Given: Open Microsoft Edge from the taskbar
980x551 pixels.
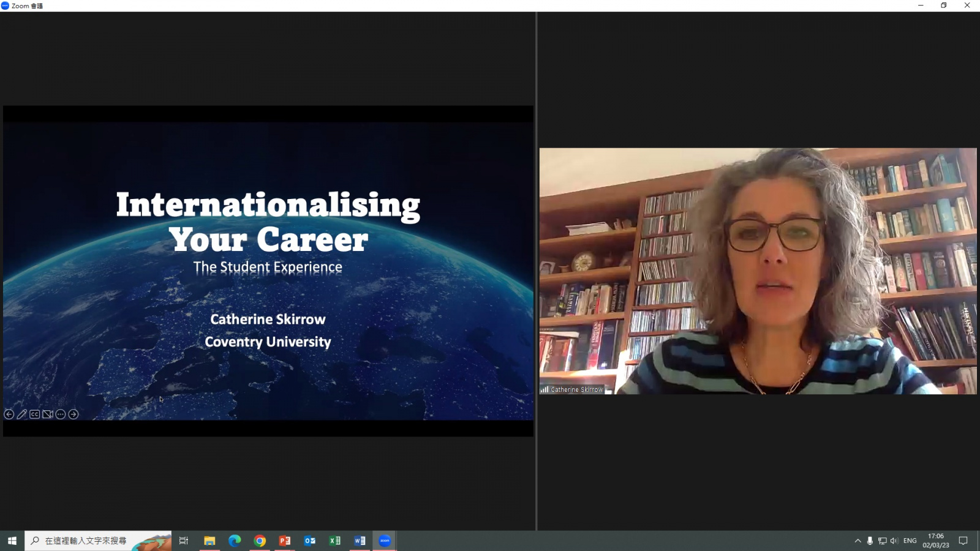Looking at the screenshot, I should tap(235, 541).
